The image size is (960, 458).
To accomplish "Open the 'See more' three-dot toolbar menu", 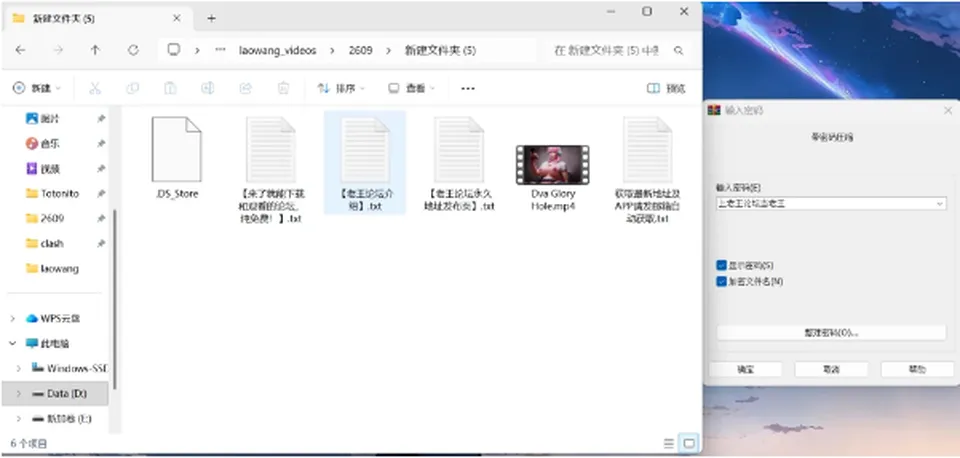I will click(x=468, y=88).
